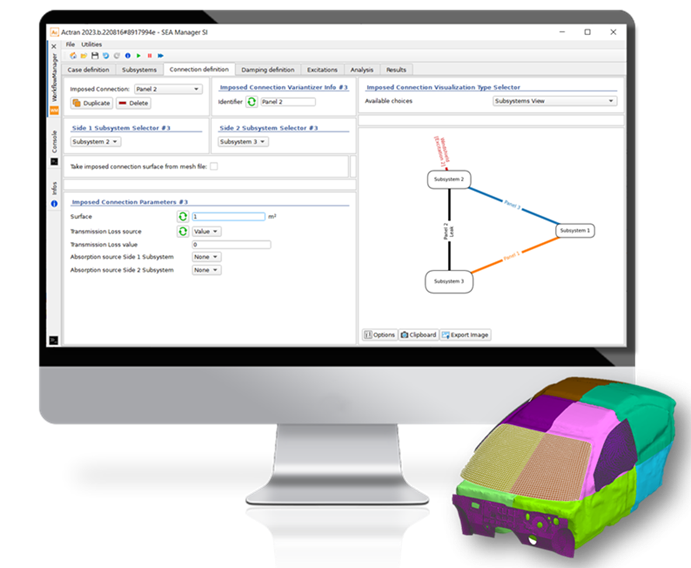691x568 pixels.
Task: Open Transmission Loss source Value dropdown
Action: tap(207, 231)
